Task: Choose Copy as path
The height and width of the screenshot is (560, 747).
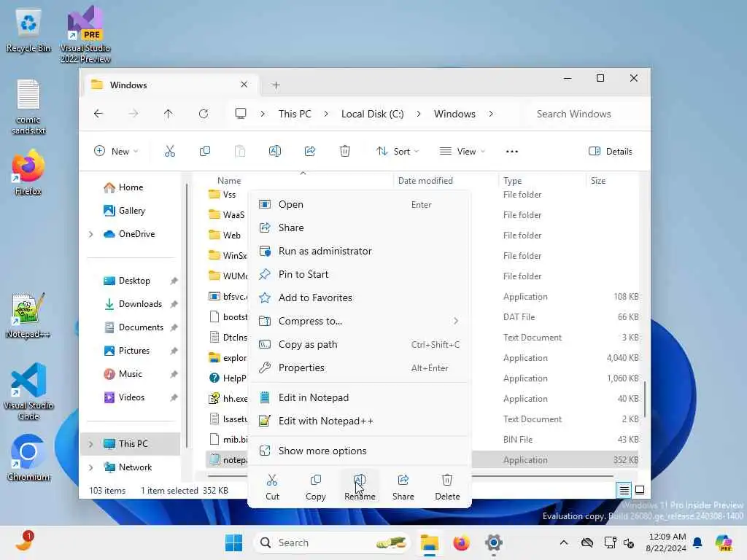Action: click(x=360, y=344)
